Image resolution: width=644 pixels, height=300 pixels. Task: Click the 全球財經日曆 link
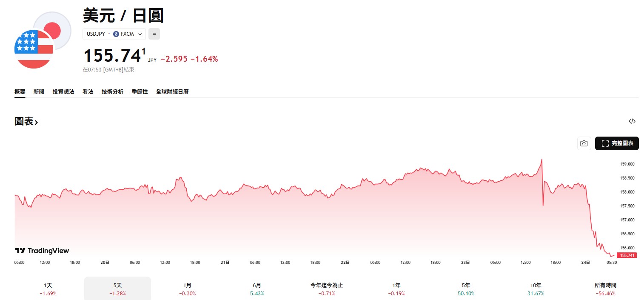(x=173, y=91)
